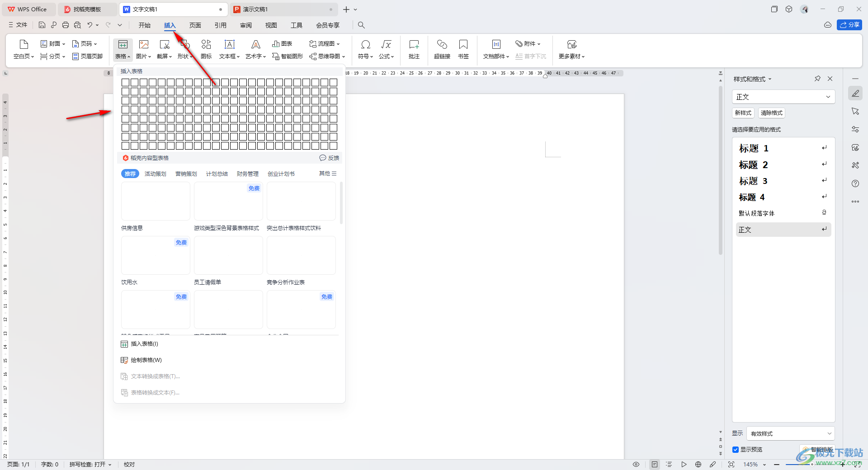This screenshot has width=868, height=470.
Task: Toggle reading-mode eye icon in status bar
Action: [636, 465]
